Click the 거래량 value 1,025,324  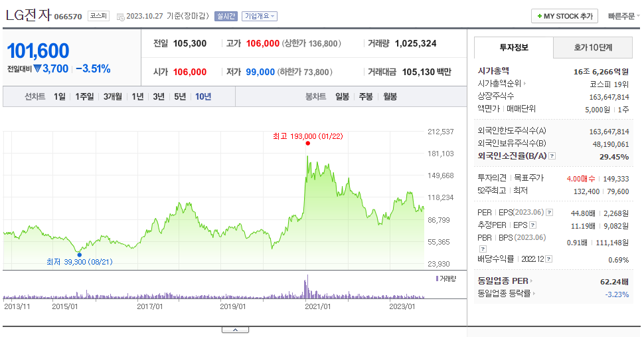pos(416,44)
